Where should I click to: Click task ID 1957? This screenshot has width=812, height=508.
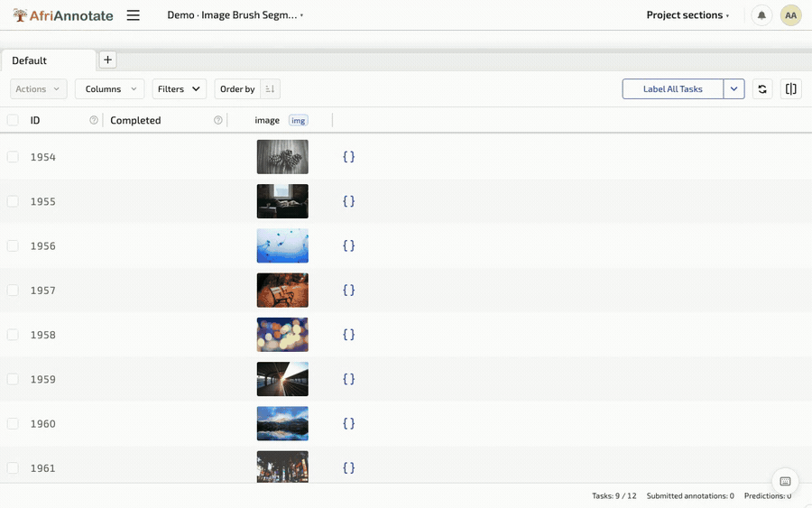[43, 291]
